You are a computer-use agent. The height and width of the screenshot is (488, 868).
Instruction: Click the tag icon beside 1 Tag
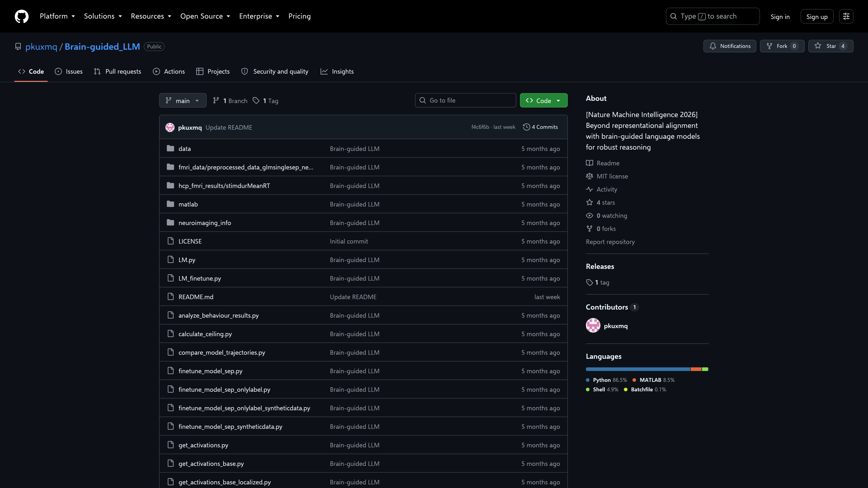(x=256, y=100)
